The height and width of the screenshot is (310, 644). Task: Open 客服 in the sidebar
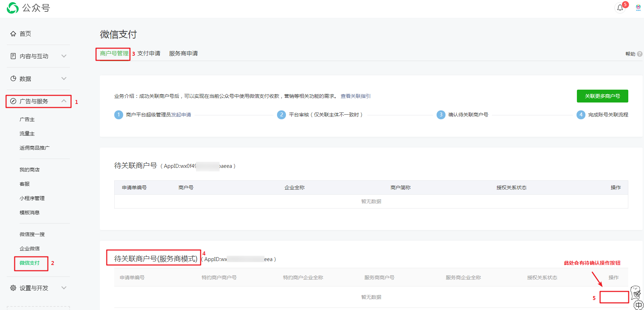pyautogui.click(x=25, y=184)
